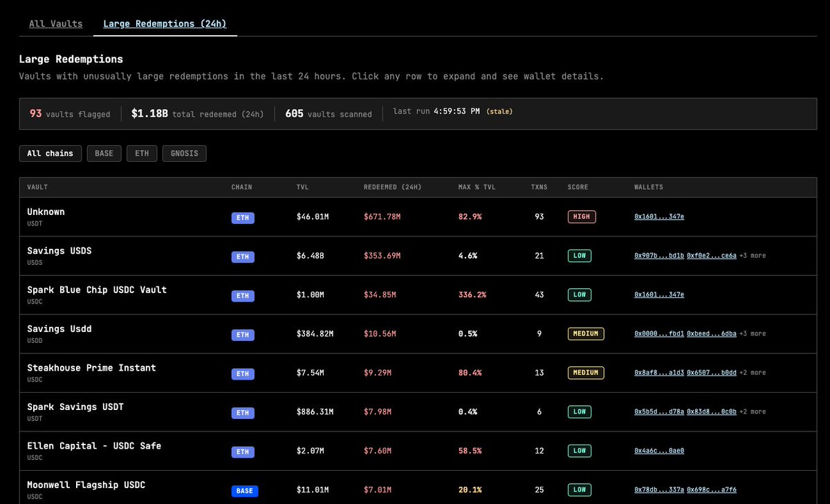Switch to the All Vaults tab

tap(55, 24)
